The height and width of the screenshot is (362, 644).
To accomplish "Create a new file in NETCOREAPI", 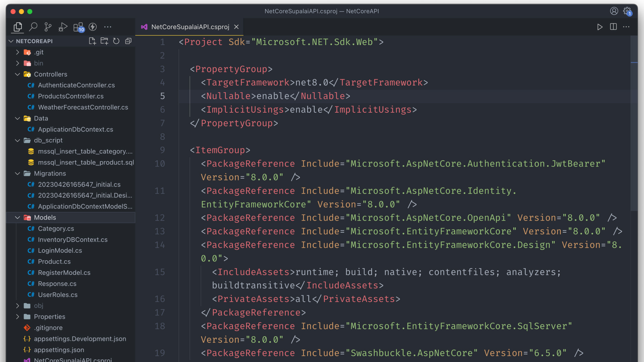I will (x=92, y=41).
